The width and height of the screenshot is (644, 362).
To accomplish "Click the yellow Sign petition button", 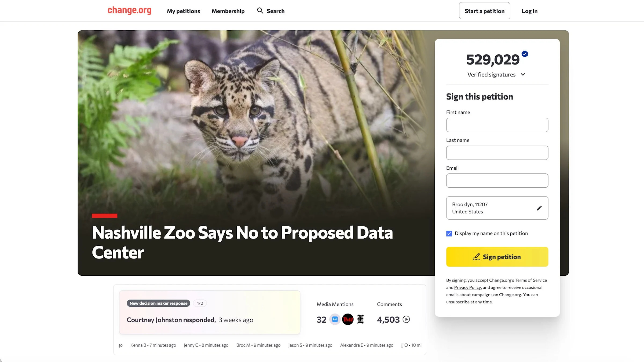I will coord(497,257).
